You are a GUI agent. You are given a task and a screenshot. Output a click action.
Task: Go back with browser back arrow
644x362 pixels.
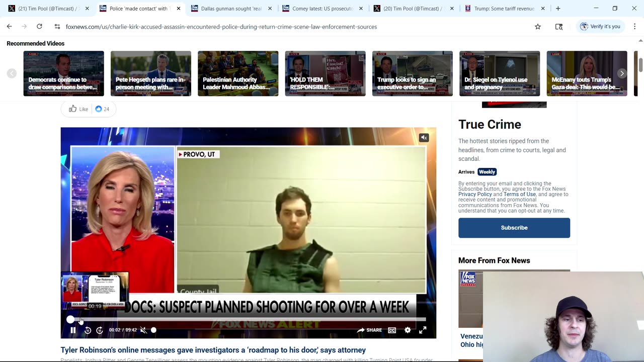9,27
